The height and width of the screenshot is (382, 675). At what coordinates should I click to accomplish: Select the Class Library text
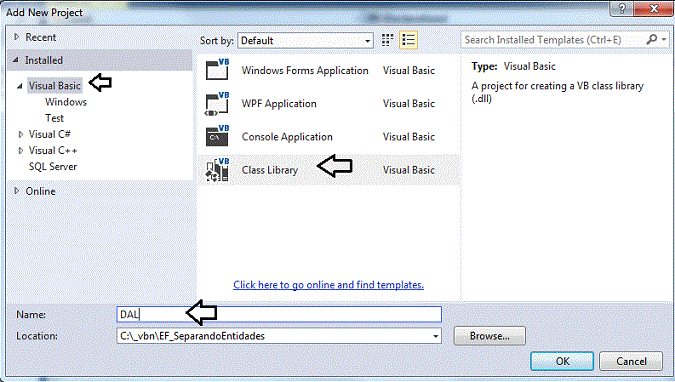pos(270,170)
